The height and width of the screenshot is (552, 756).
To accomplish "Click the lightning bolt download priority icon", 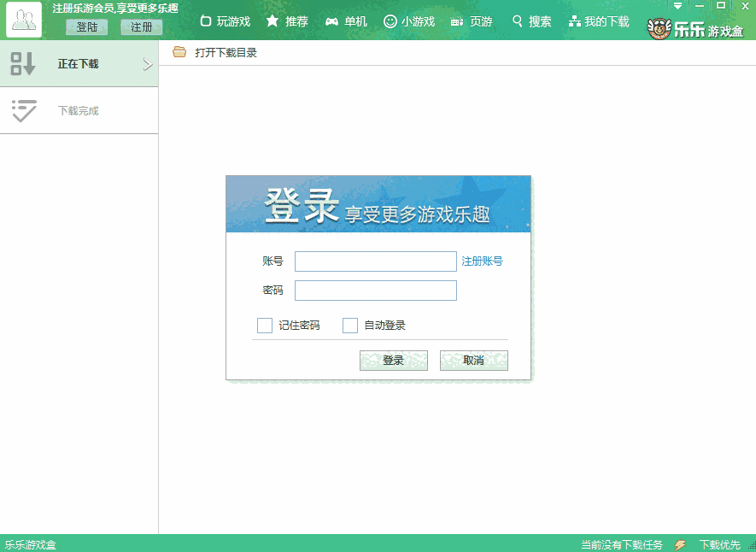I will coord(680,544).
